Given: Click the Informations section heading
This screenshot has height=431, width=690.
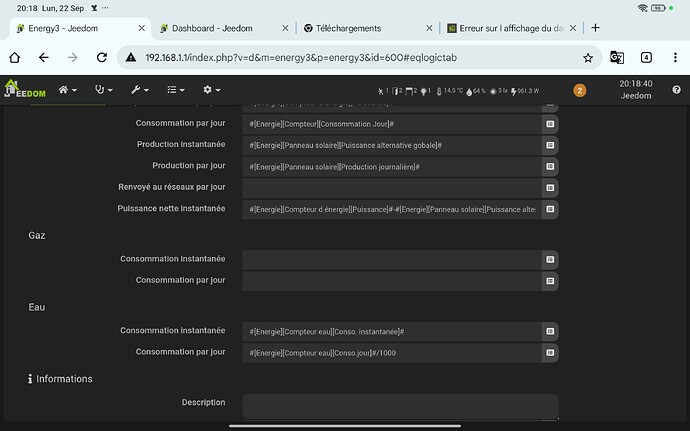Looking at the screenshot, I should [60, 379].
